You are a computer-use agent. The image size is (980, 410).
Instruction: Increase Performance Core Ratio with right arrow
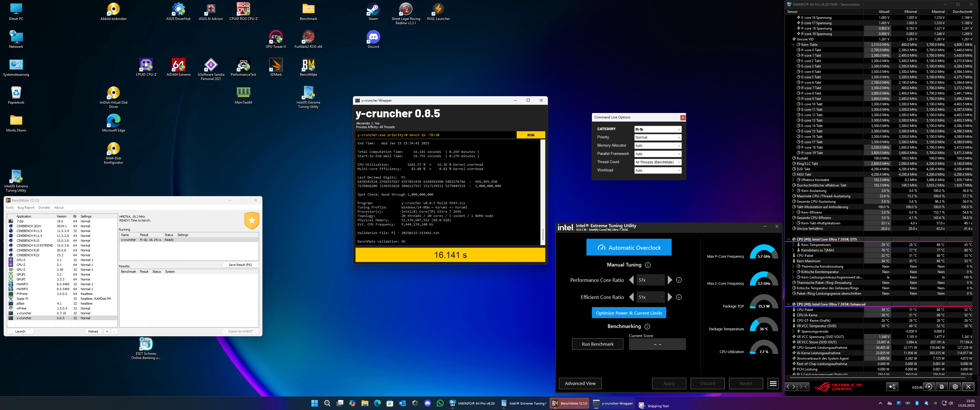point(670,280)
